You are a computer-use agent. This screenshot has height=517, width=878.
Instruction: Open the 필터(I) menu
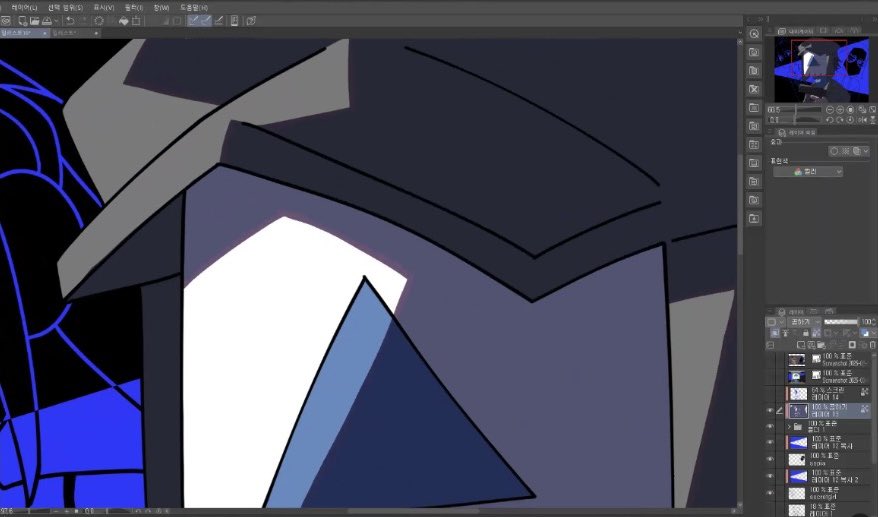point(134,8)
